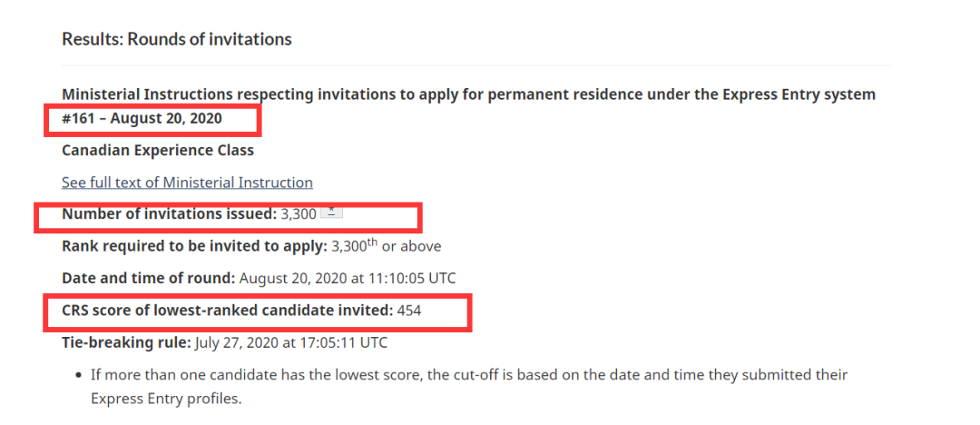Click the CRS score of lowest-ranked candidate label

[228, 310]
